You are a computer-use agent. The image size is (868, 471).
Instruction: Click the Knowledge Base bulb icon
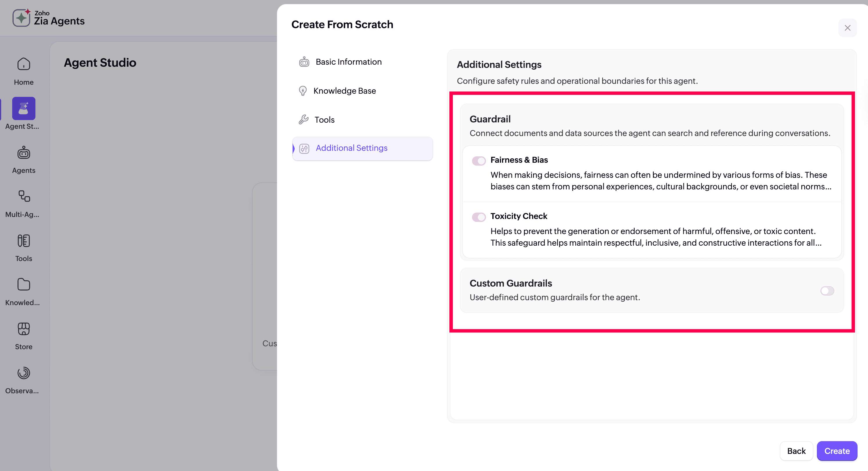pyautogui.click(x=302, y=91)
